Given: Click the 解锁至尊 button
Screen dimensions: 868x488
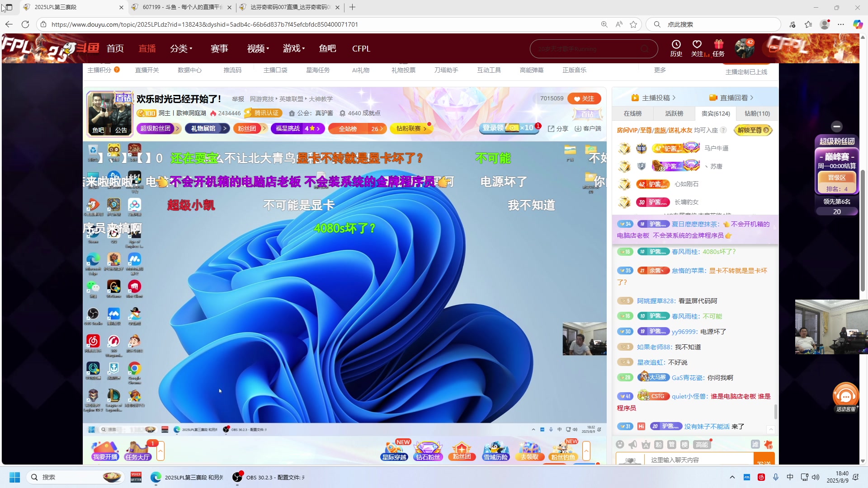Looking at the screenshot, I should tap(753, 130).
